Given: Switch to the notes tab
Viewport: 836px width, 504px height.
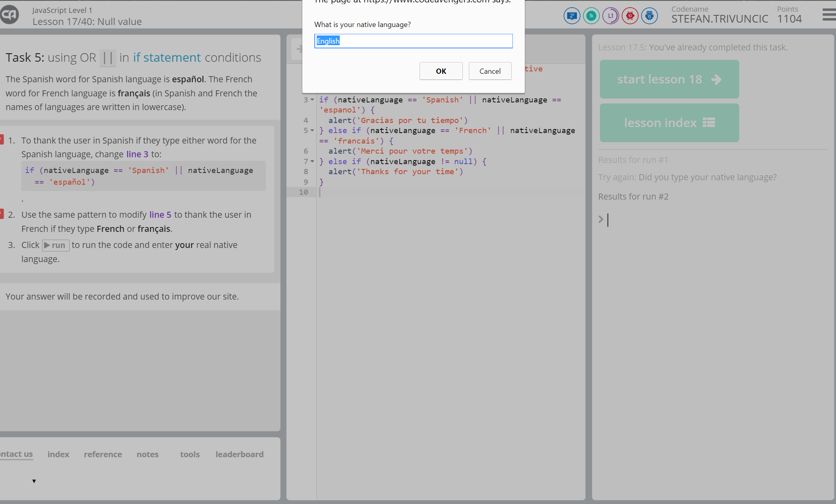Looking at the screenshot, I should tap(147, 454).
